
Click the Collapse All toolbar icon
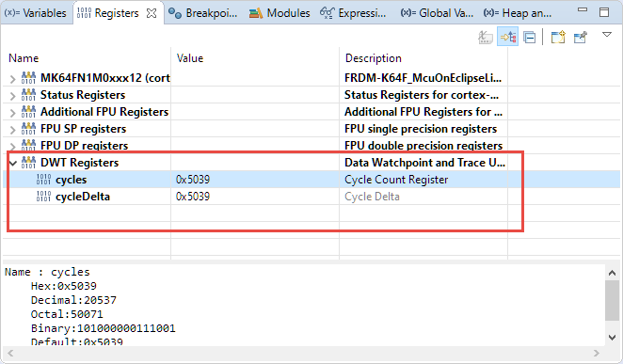(x=530, y=38)
